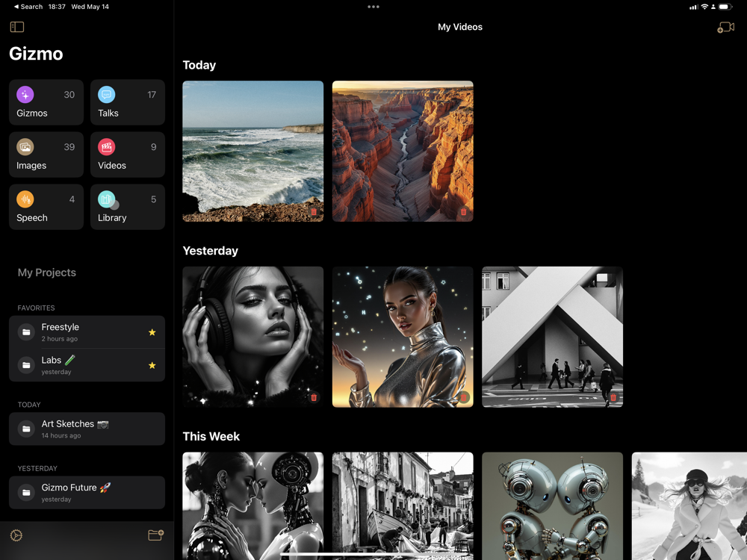Tap the new video camera icon
The image size is (747, 560).
[725, 28]
